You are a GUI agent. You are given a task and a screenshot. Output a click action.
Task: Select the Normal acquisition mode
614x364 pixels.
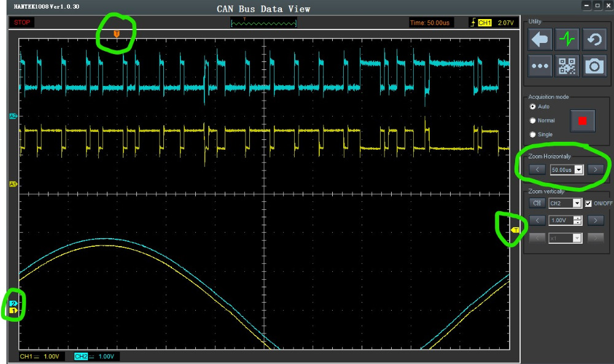tap(533, 120)
